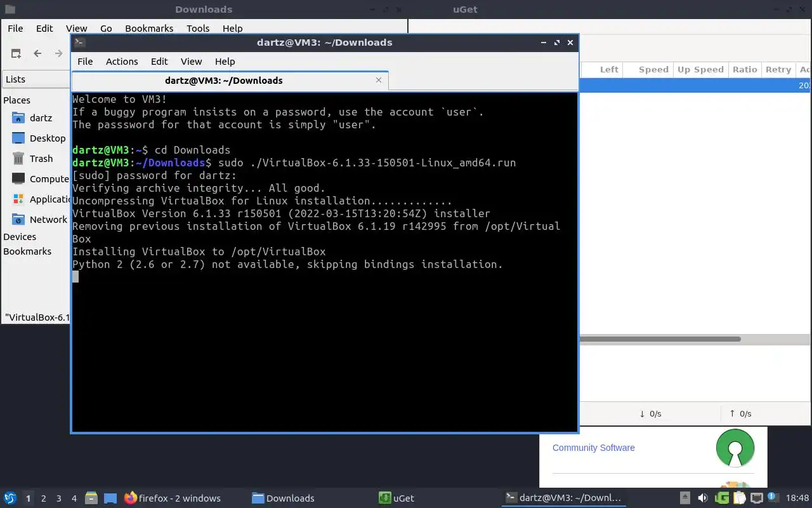Screen dimensions: 812x508
Task: Click the Network icon in Places
Action: click(18, 220)
